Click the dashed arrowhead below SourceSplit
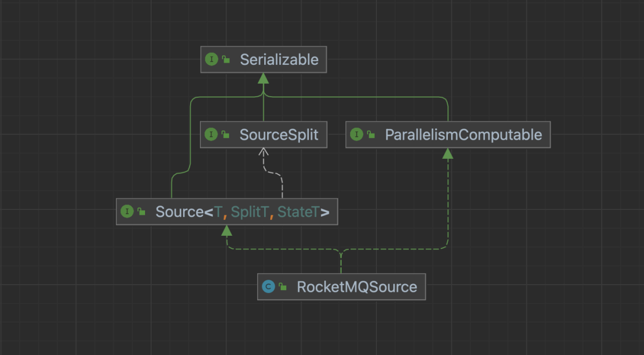644x355 pixels. point(264,153)
